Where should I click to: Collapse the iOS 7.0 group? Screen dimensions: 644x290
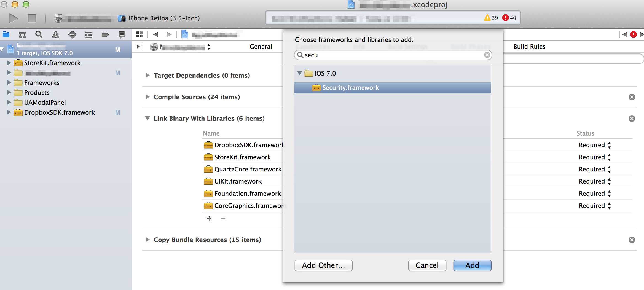[300, 73]
